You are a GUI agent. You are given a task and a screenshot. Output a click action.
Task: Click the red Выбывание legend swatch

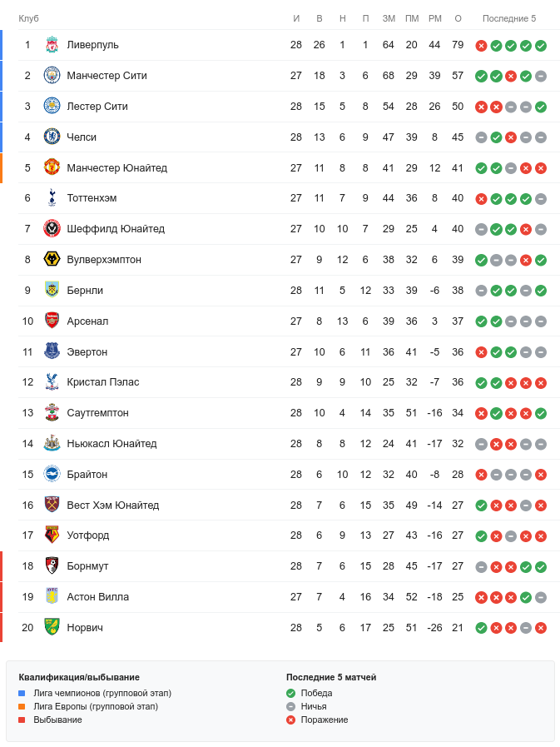point(22,720)
